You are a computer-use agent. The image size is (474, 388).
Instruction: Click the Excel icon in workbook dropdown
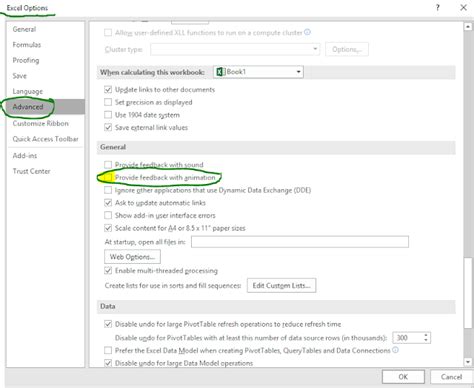[220, 72]
